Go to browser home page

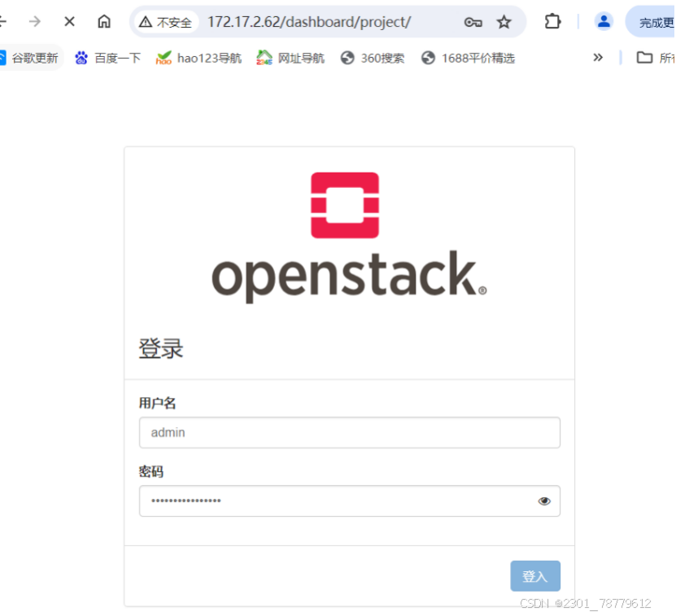pyautogui.click(x=104, y=21)
